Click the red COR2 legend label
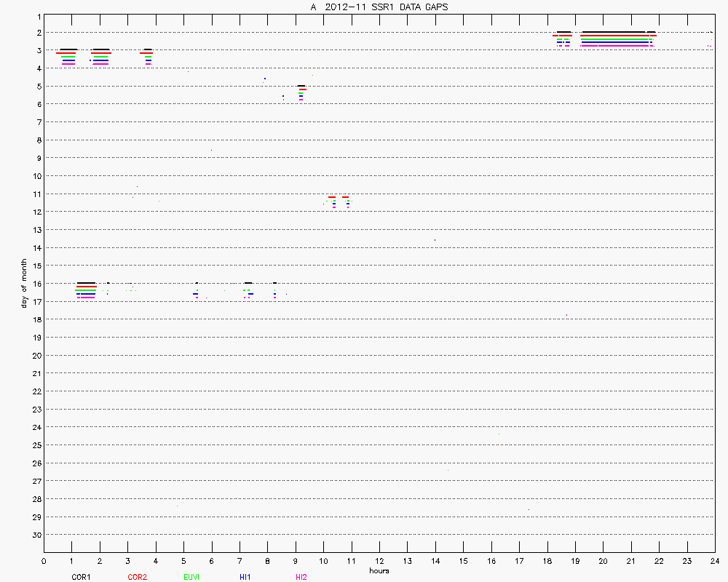This screenshot has height=582, width=728. click(x=137, y=577)
